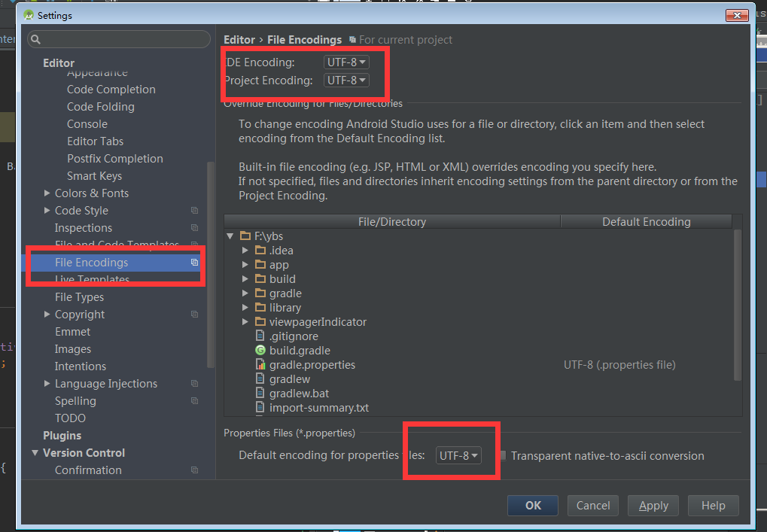This screenshot has height=532, width=767.
Task: Click OK to confirm settings
Action: [x=533, y=505]
